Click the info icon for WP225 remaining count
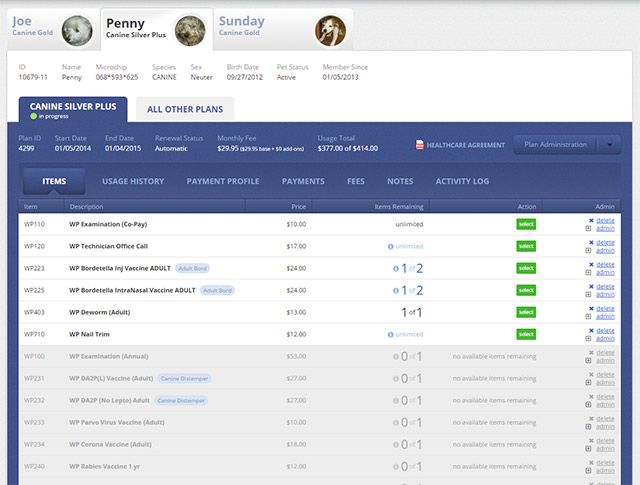The height and width of the screenshot is (485, 640). (396, 291)
